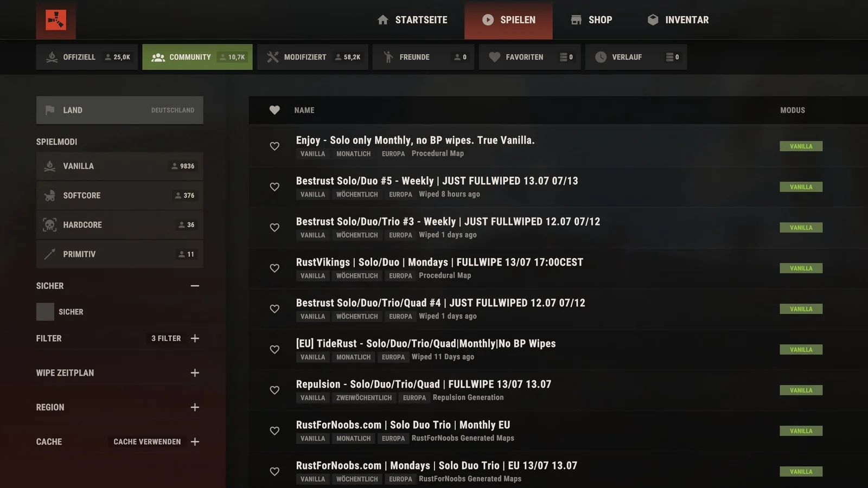This screenshot has height=488, width=868.
Task: Click Vanilla mode badge on RustVikings row
Action: tap(801, 268)
